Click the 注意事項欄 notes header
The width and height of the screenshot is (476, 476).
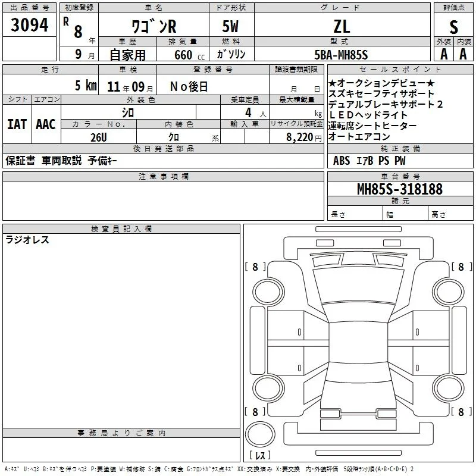pos(163,176)
